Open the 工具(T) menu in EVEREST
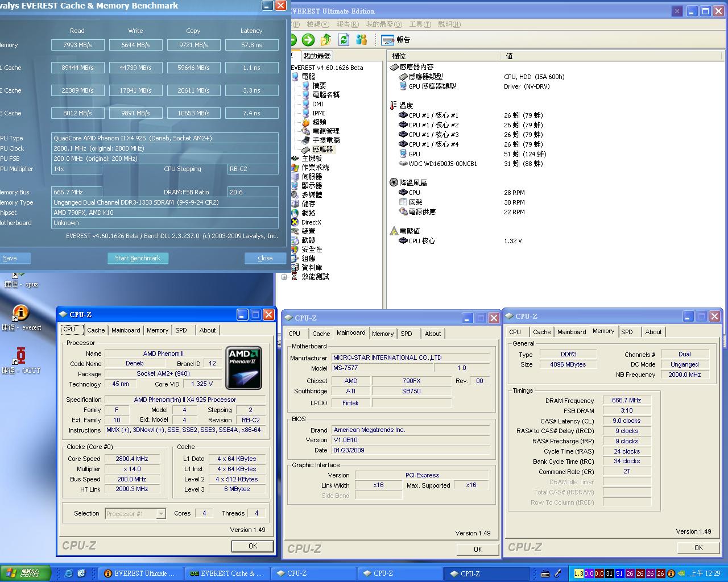The width and height of the screenshot is (728, 582). [x=420, y=24]
